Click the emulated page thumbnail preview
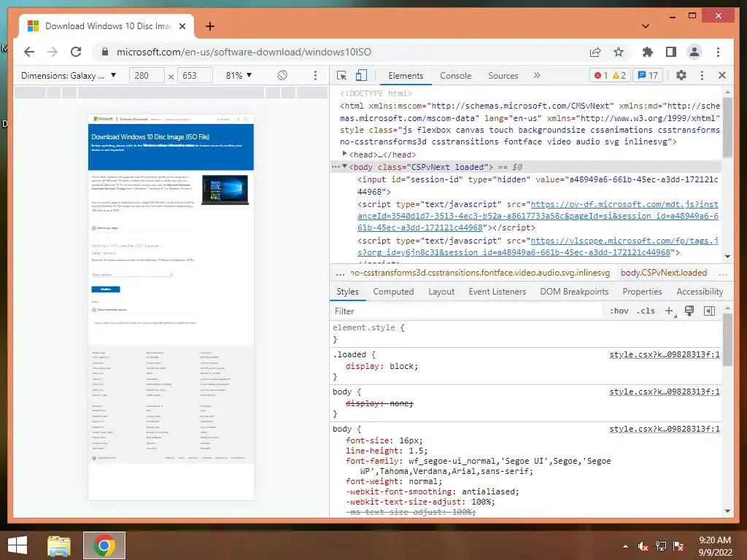 point(171,307)
